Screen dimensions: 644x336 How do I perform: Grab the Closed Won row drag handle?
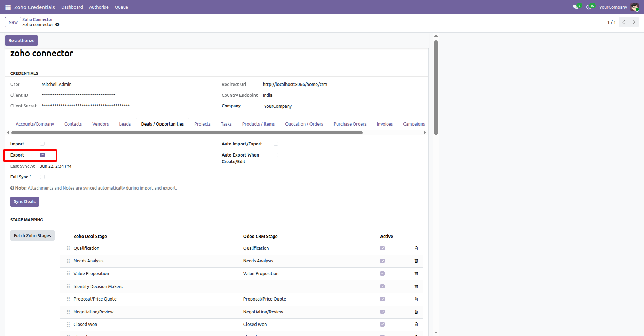68,325
